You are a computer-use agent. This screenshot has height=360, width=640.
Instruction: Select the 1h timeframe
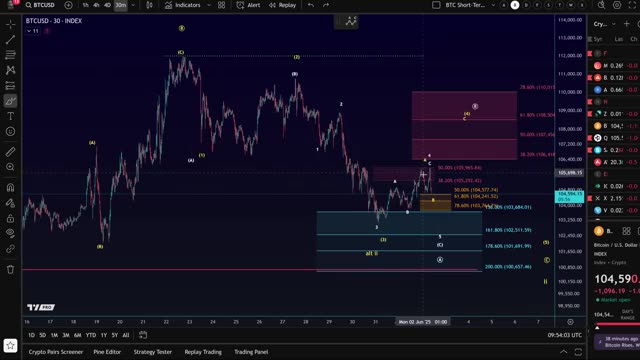click(85, 5)
